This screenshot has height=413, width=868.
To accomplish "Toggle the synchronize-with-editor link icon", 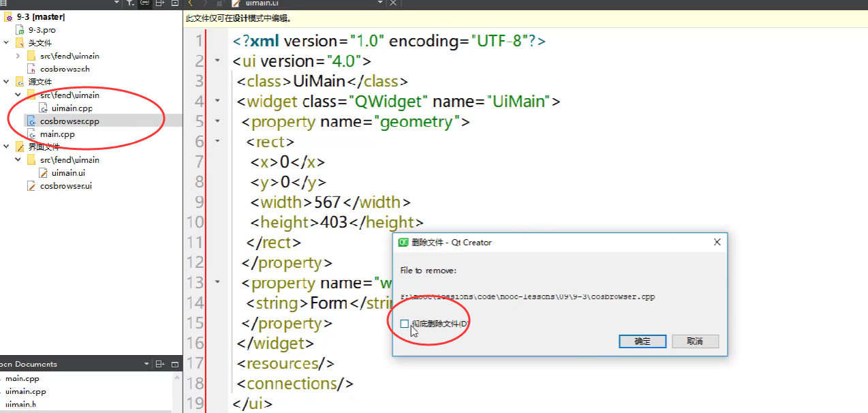I will pyautogui.click(x=145, y=3).
